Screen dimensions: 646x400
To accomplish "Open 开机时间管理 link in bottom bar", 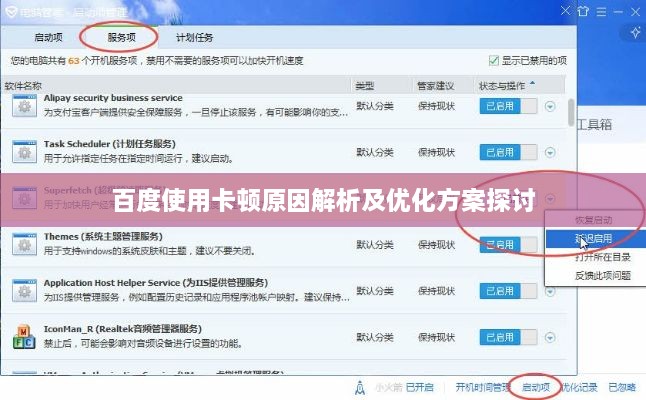I will (483, 387).
